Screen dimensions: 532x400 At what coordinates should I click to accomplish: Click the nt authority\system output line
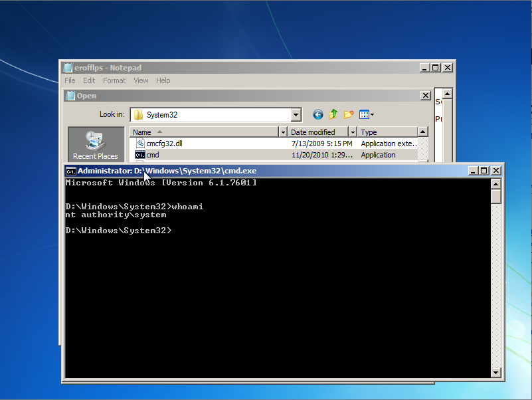pyautogui.click(x=116, y=215)
